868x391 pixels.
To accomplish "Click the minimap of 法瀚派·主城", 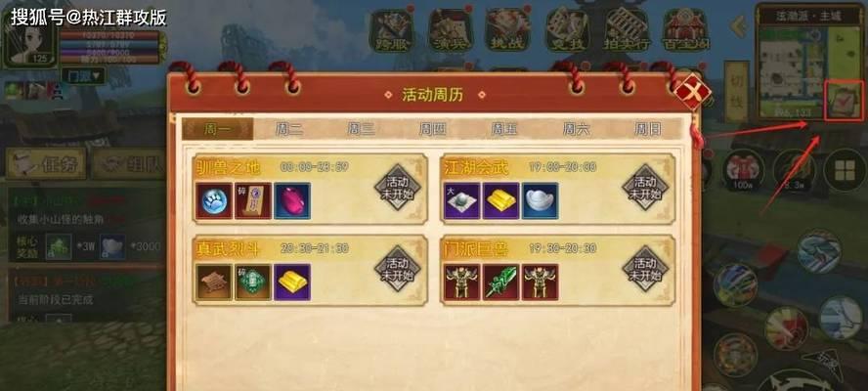I will pyautogui.click(x=792, y=70).
